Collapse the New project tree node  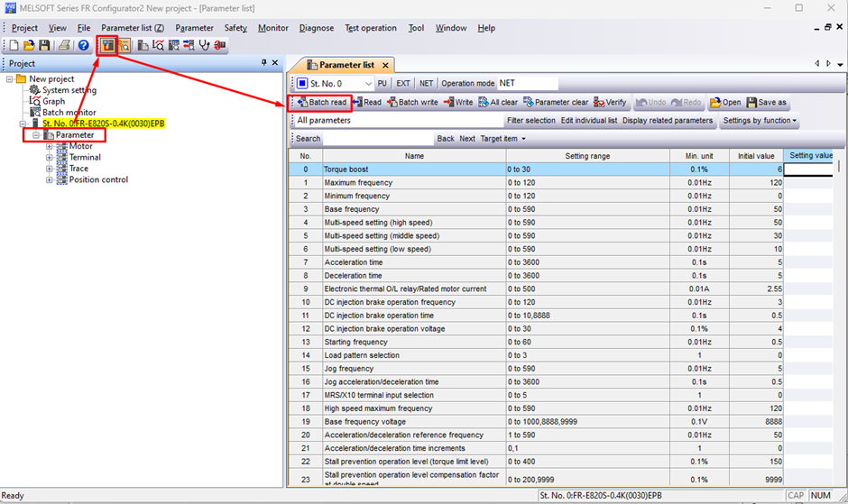10,79
